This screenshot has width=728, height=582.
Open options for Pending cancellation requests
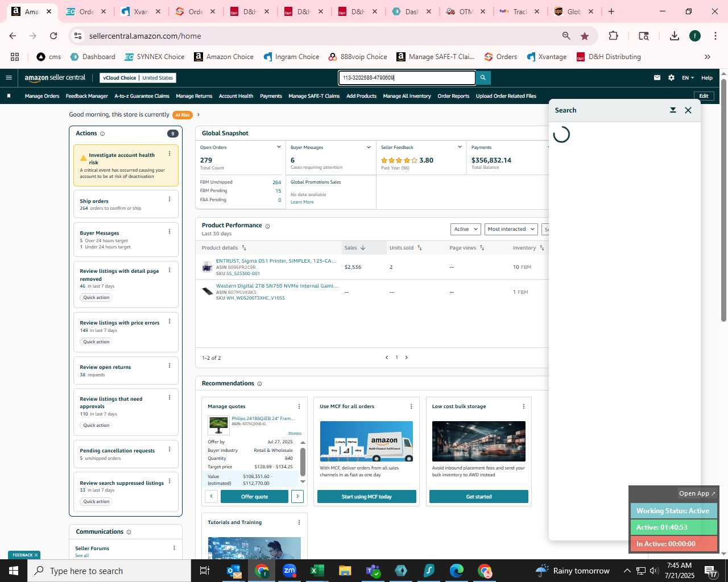coord(169,449)
